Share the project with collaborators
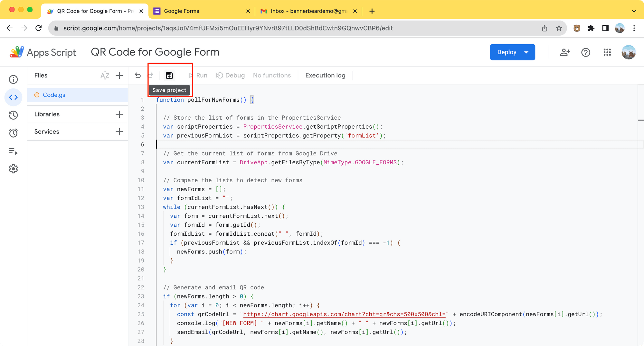Viewport: 644px width, 346px height. pos(565,52)
